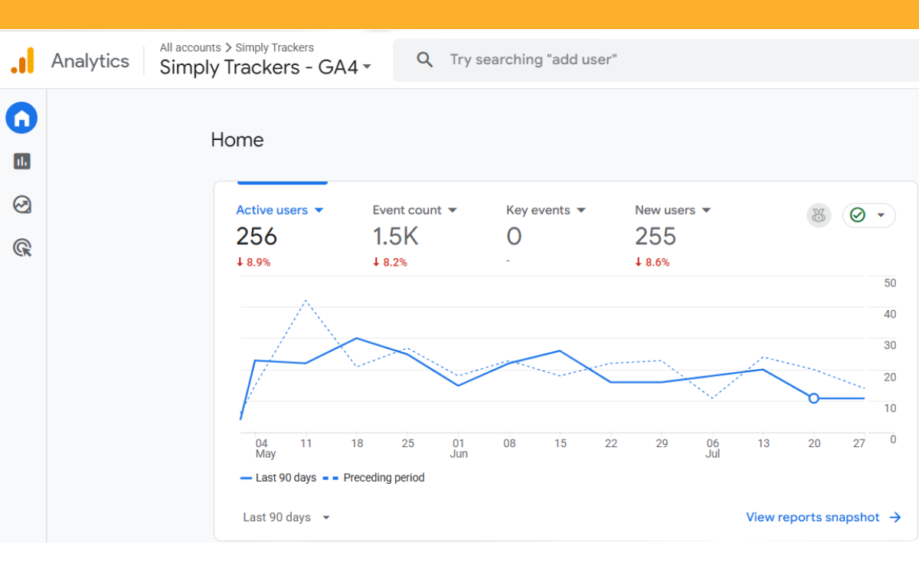Viewport: 919px width, 588px height.
Task: Open the Simply Trackers - GA4 property selector
Action: (x=265, y=67)
